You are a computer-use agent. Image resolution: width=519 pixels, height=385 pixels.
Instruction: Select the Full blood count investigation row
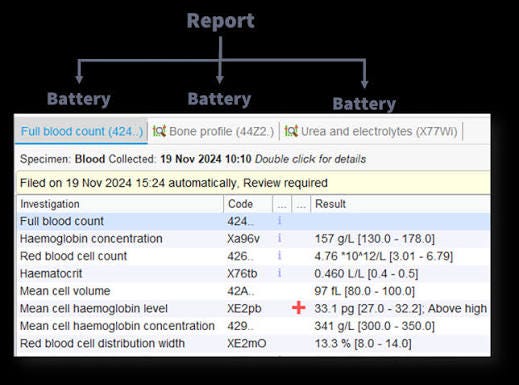point(253,221)
